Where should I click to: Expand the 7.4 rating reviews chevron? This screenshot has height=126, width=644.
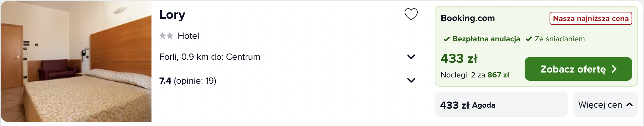[x=411, y=80]
